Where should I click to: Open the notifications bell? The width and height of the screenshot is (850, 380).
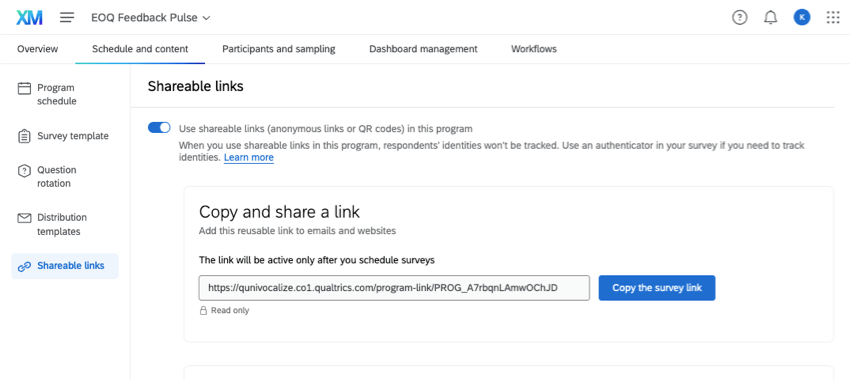(770, 17)
